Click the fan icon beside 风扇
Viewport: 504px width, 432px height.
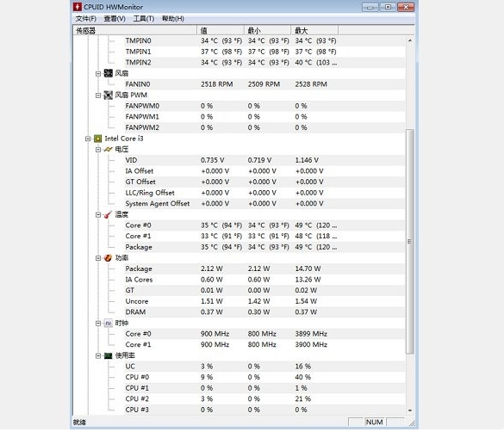tap(109, 73)
